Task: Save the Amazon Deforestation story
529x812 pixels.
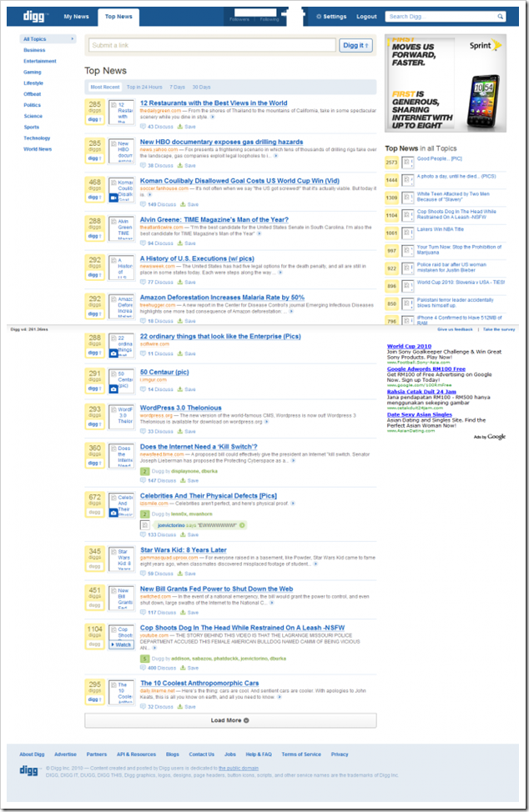Action: (x=187, y=321)
